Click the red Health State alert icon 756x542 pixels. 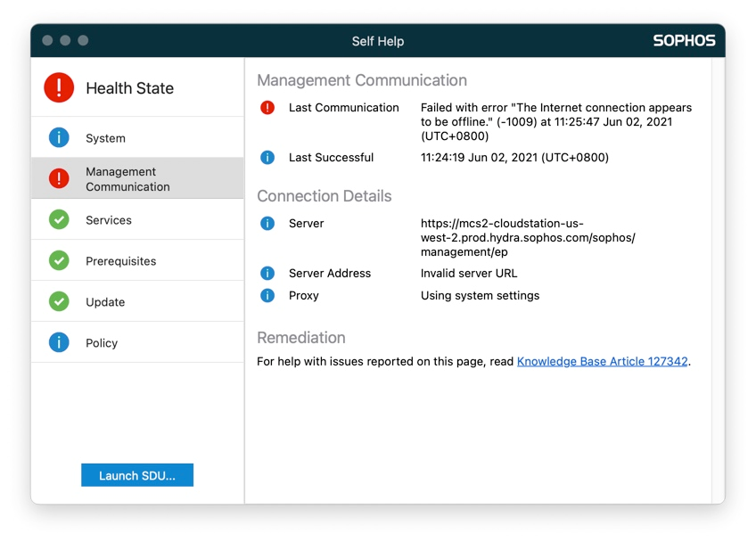[x=58, y=87]
